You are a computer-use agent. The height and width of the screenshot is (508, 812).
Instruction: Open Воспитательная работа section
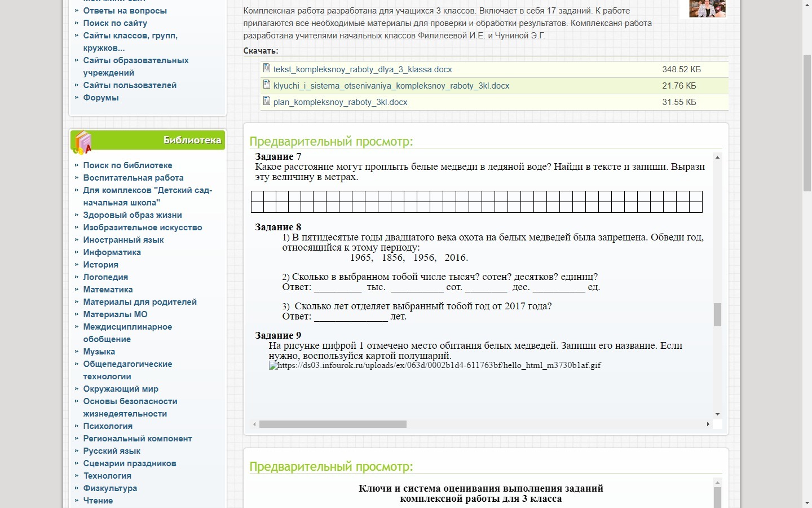[133, 178]
